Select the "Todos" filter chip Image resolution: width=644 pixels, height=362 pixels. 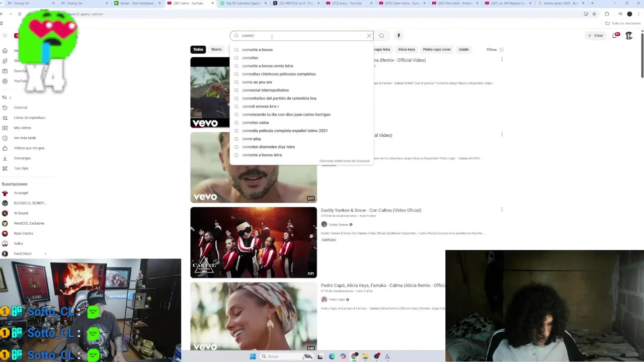(198, 49)
